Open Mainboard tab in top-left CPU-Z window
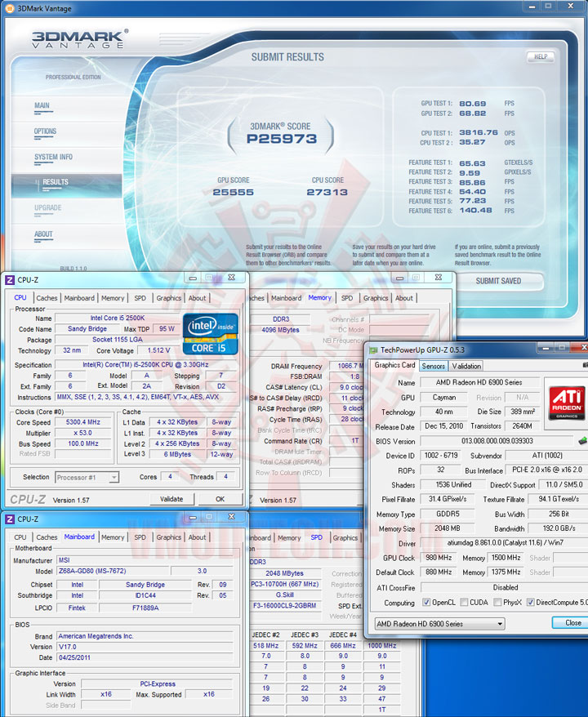The image size is (588, 717). [x=79, y=298]
